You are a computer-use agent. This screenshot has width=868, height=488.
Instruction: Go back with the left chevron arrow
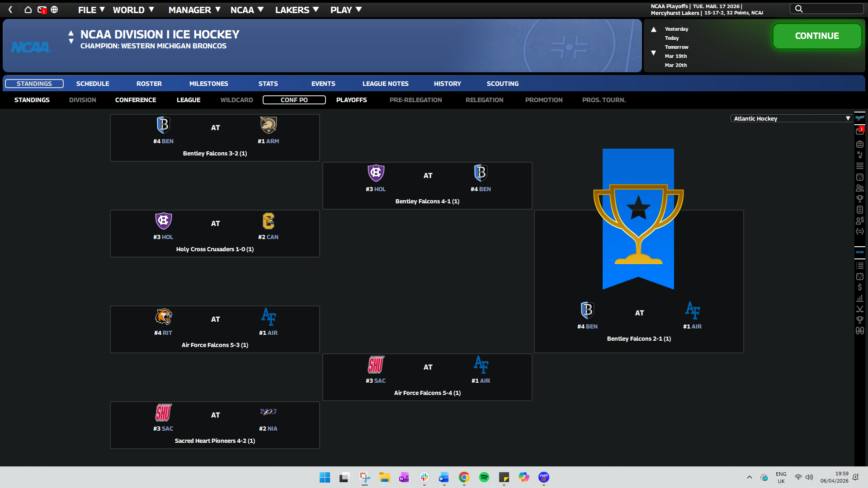tap(10, 9)
